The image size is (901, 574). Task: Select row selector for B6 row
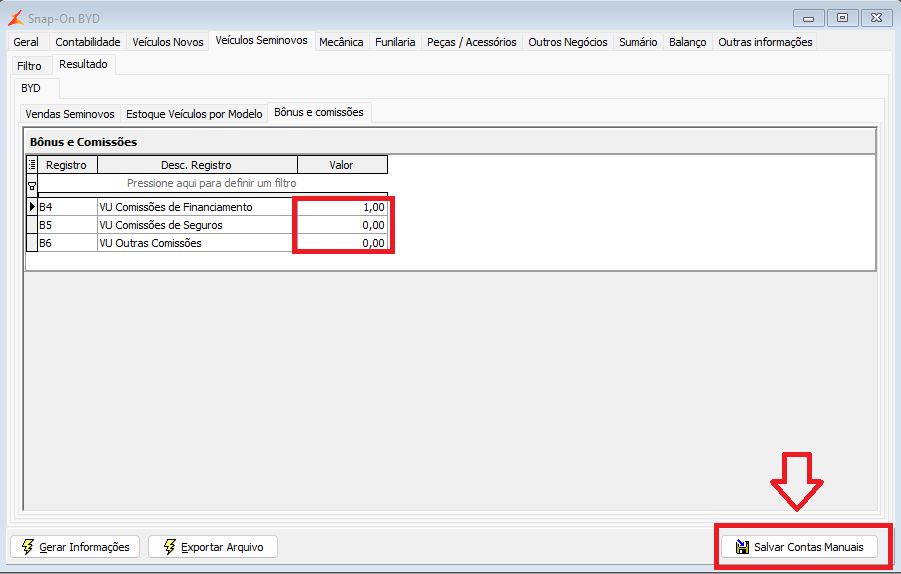pyautogui.click(x=32, y=242)
